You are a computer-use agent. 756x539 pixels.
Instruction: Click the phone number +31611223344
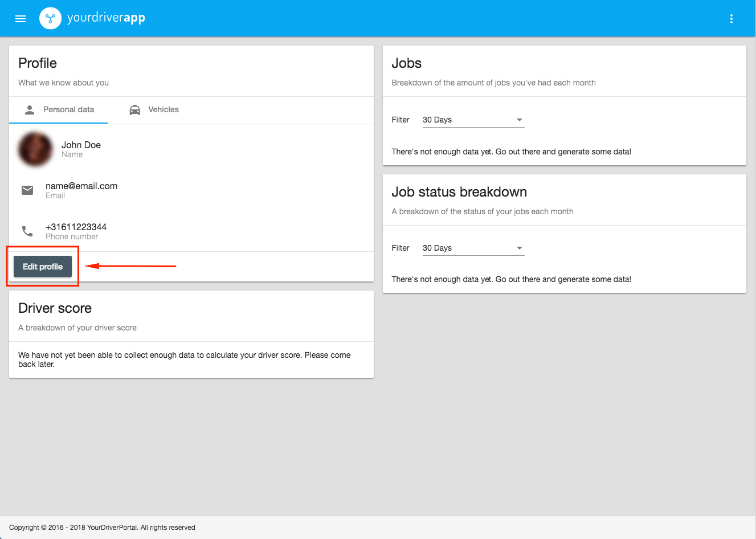click(76, 227)
